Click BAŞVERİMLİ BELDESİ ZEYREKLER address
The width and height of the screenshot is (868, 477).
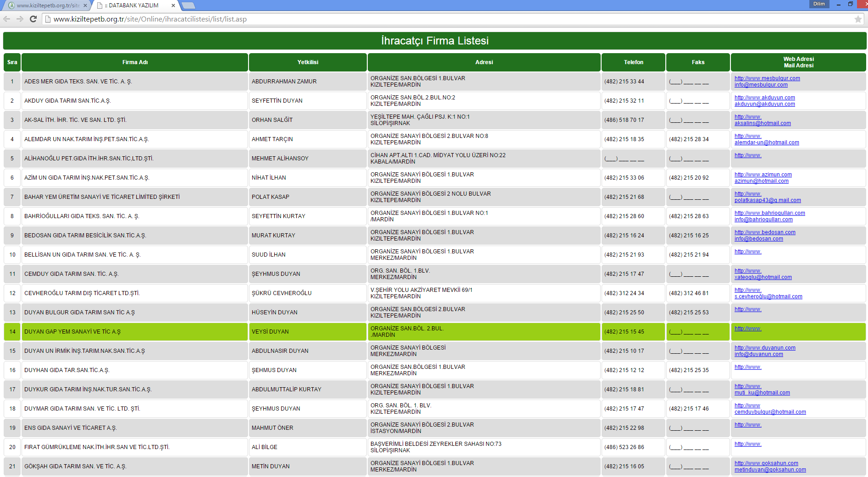click(484, 447)
